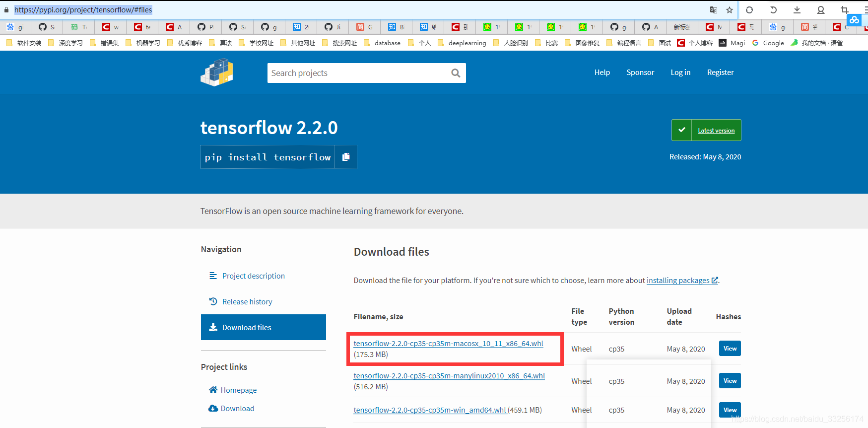Image resolution: width=868 pixels, height=428 pixels.
Task: Reload the page with the refresh icon
Action: pos(749,10)
